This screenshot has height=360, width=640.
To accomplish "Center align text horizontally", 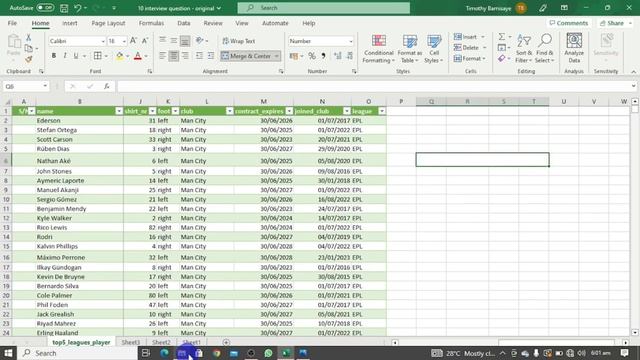I will coord(174,56).
